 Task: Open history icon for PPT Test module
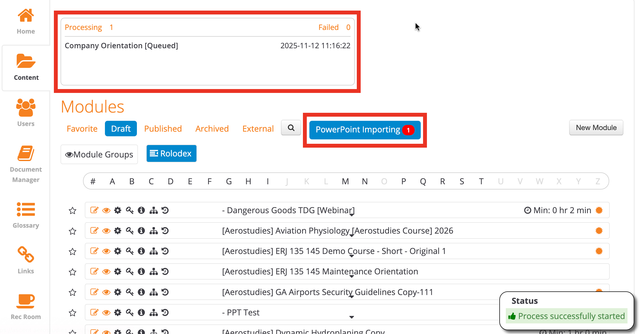(165, 313)
